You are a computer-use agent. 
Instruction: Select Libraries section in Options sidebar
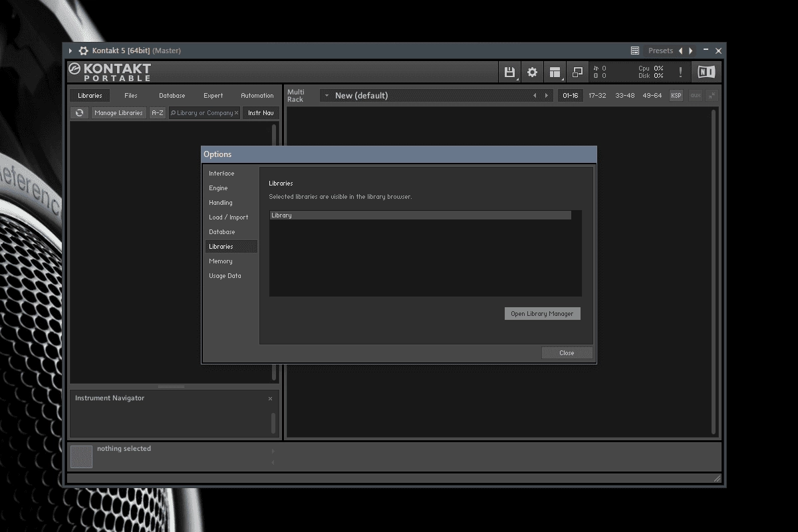pyautogui.click(x=231, y=247)
